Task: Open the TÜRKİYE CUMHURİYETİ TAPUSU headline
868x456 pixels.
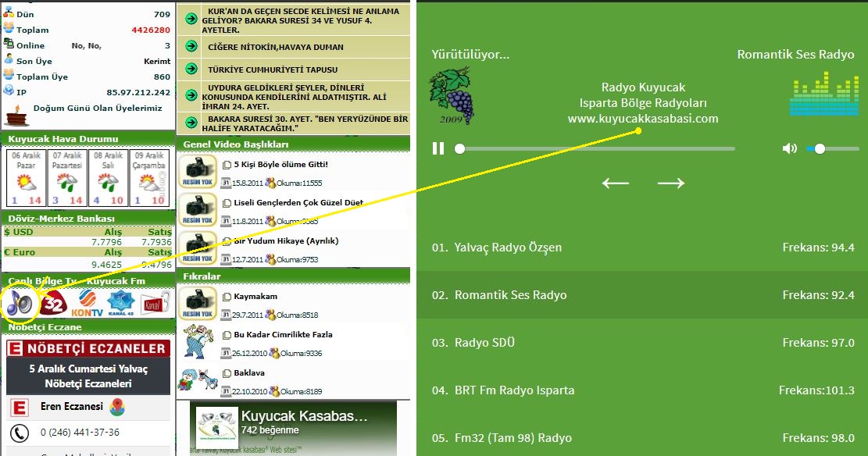Action: tap(273, 69)
